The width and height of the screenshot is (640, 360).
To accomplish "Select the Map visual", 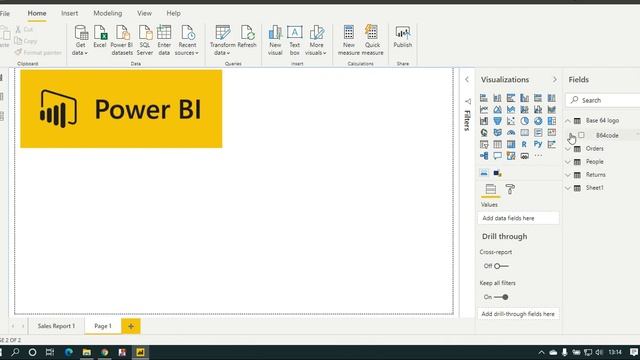I will click(x=484, y=133).
